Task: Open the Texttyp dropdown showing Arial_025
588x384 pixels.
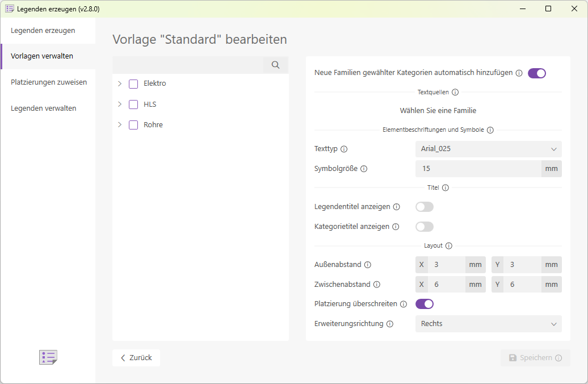Action: tap(488, 149)
